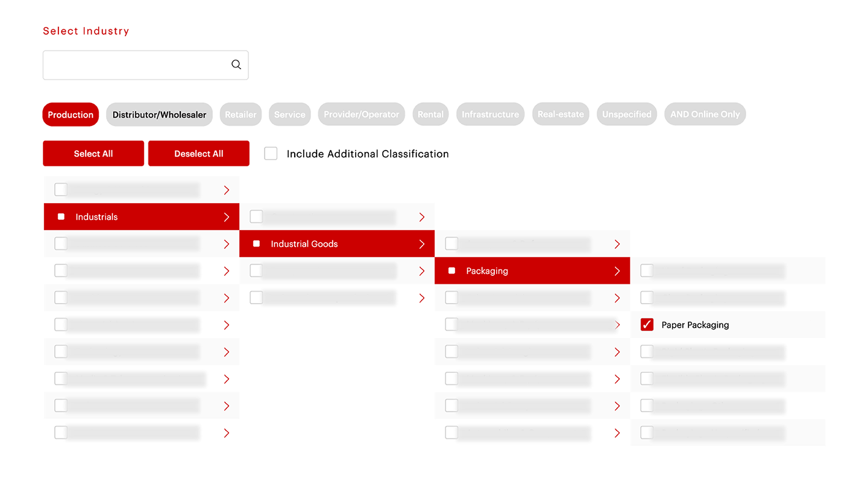Toggle the Industrials partial-selection checkbox

point(61,217)
